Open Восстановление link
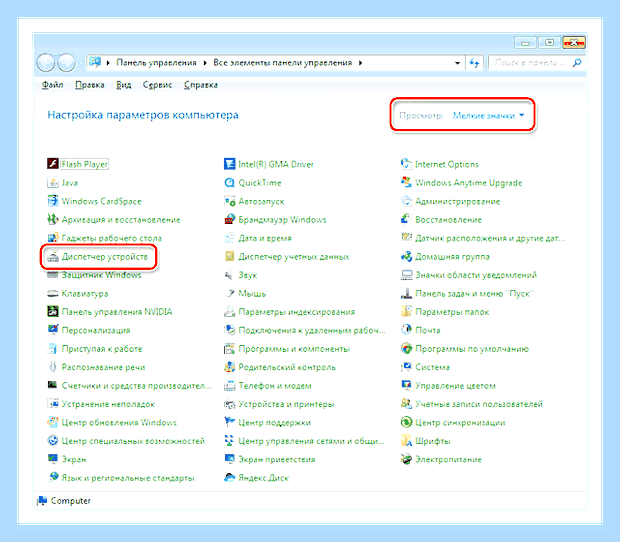Viewport: 620px width, 542px height. [448, 220]
